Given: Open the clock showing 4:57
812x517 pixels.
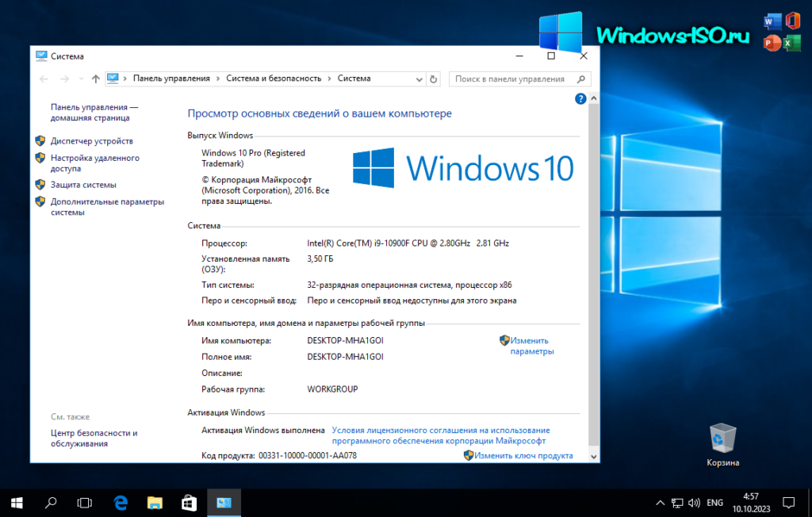Looking at the screenshot, I should (751, 503).
